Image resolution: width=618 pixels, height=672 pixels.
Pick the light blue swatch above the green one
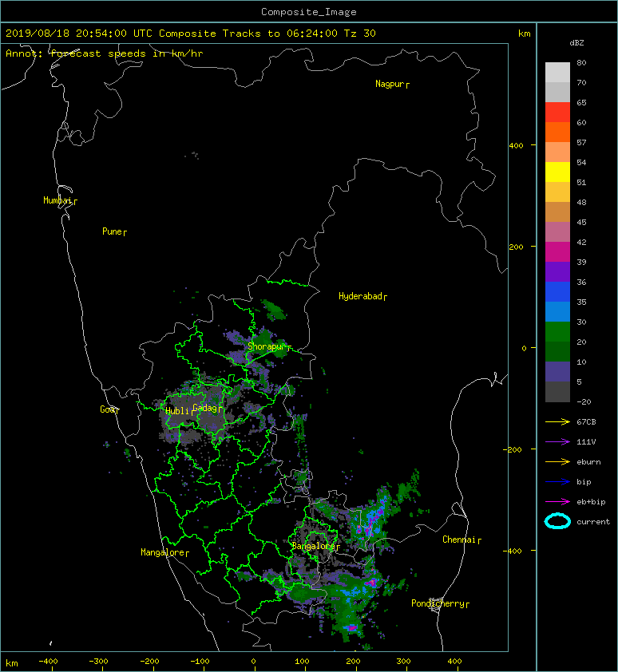coord(557,311)
